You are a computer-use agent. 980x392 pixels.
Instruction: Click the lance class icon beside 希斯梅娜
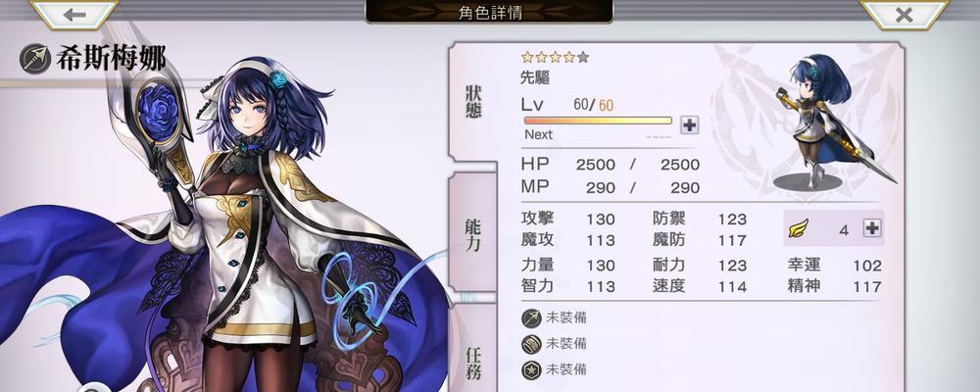(35, 59)
